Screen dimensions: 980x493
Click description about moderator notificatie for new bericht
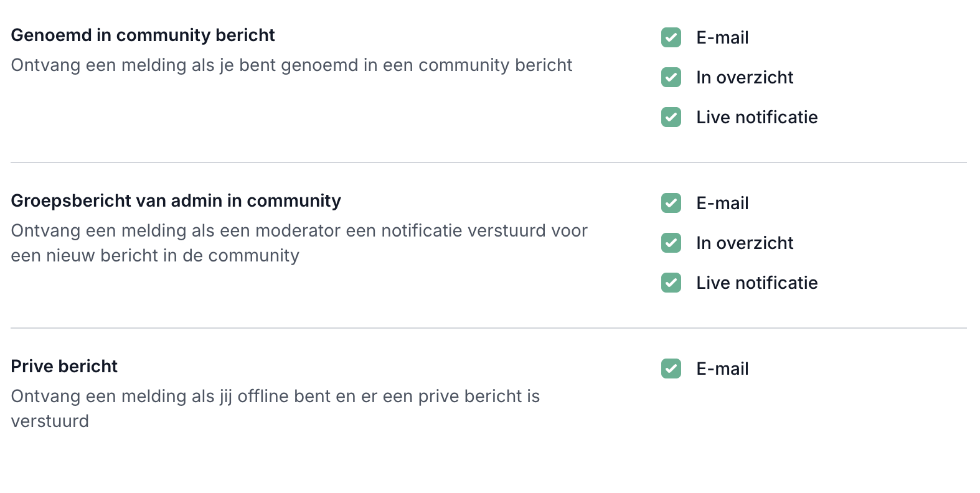click(x=299, y=243)
